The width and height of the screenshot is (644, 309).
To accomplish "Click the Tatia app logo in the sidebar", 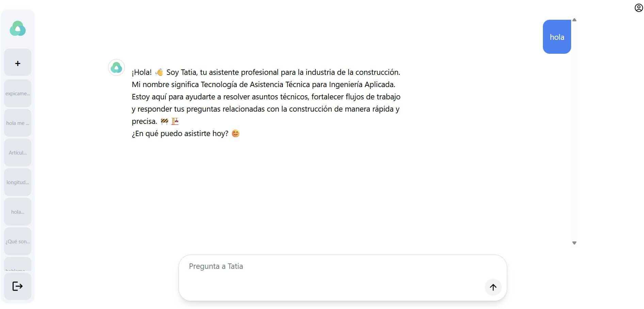I will pos(17,29).
